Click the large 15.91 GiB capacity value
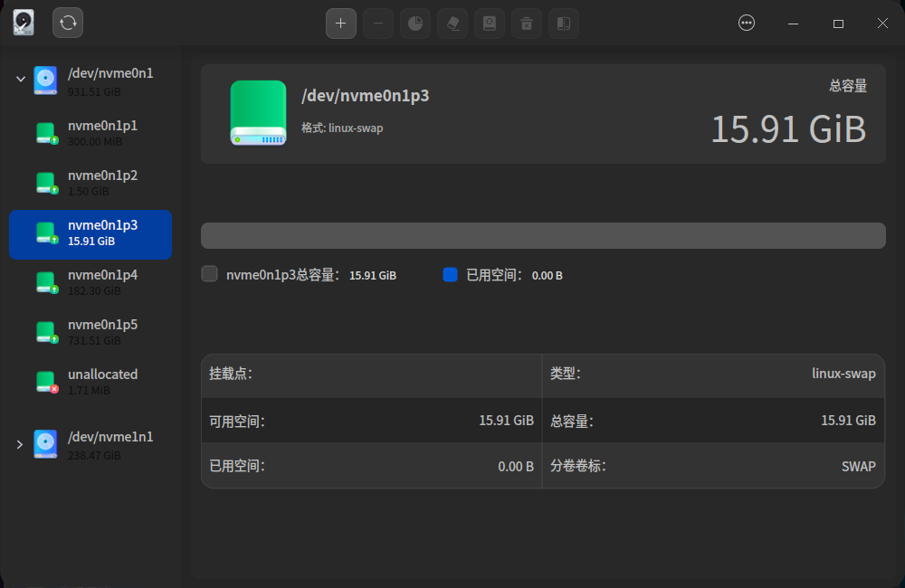 (x=788, y=128)
